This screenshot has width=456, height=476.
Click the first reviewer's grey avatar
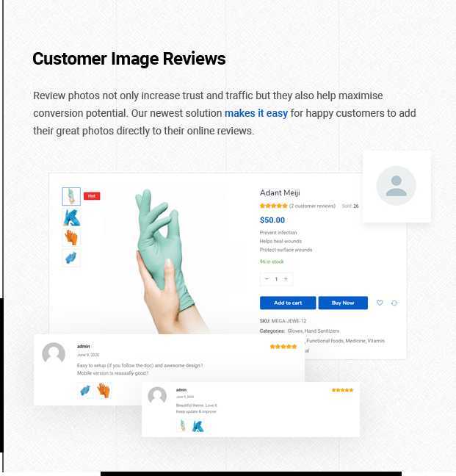click(x=54, y=353)
